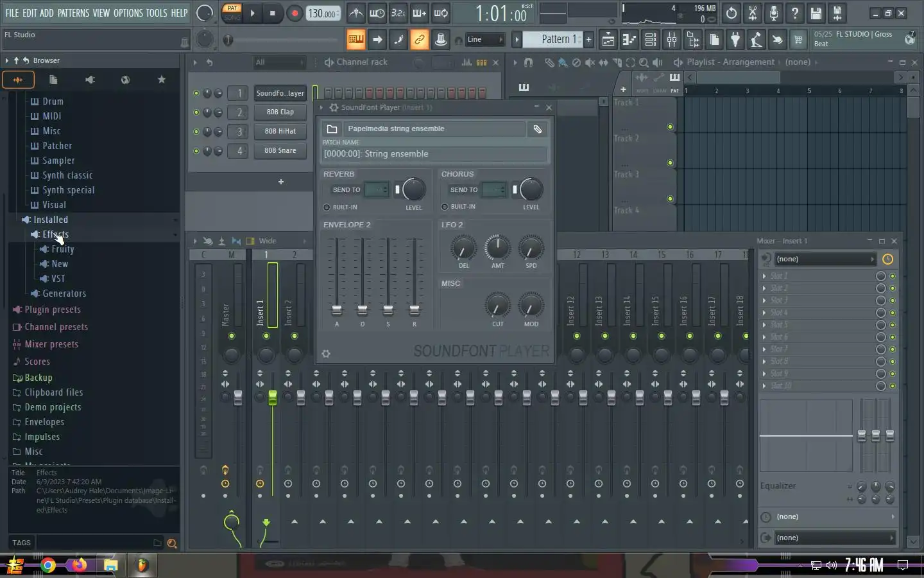Toggle the PAT/SONG mode switch
This screenshot has width=924, height=578.
[x=232, y=13]
